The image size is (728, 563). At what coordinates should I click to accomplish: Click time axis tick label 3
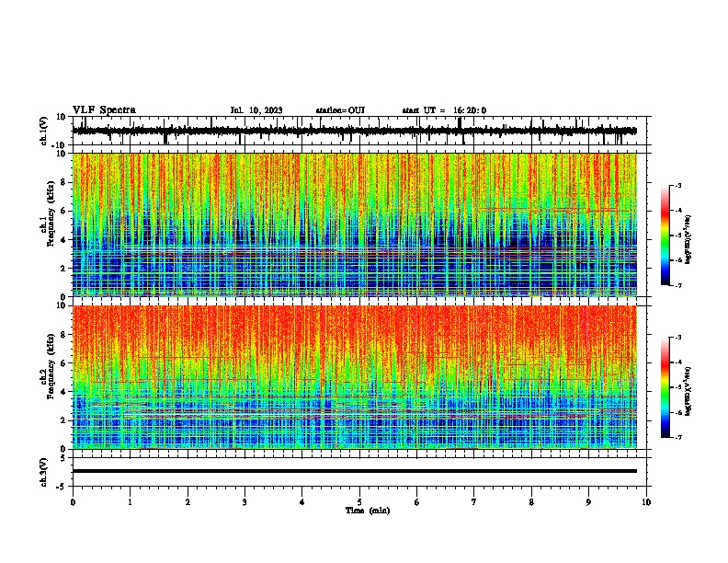pos(245,502)
